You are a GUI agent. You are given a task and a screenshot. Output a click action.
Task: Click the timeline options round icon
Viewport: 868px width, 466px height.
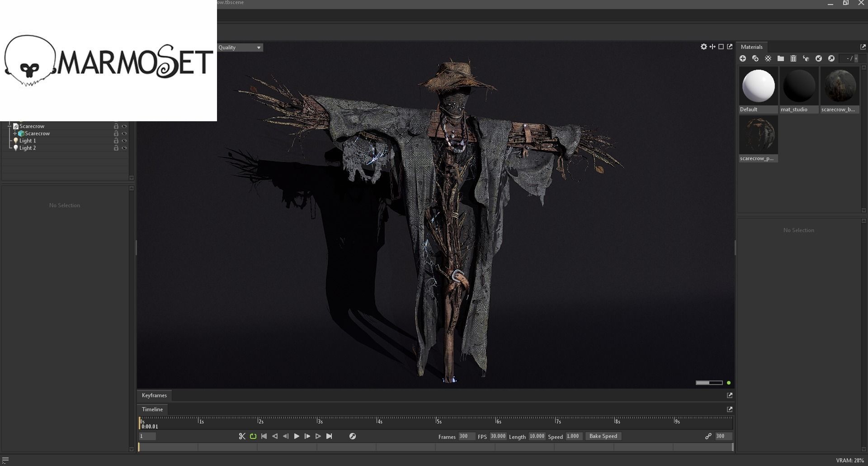[353, 436]
